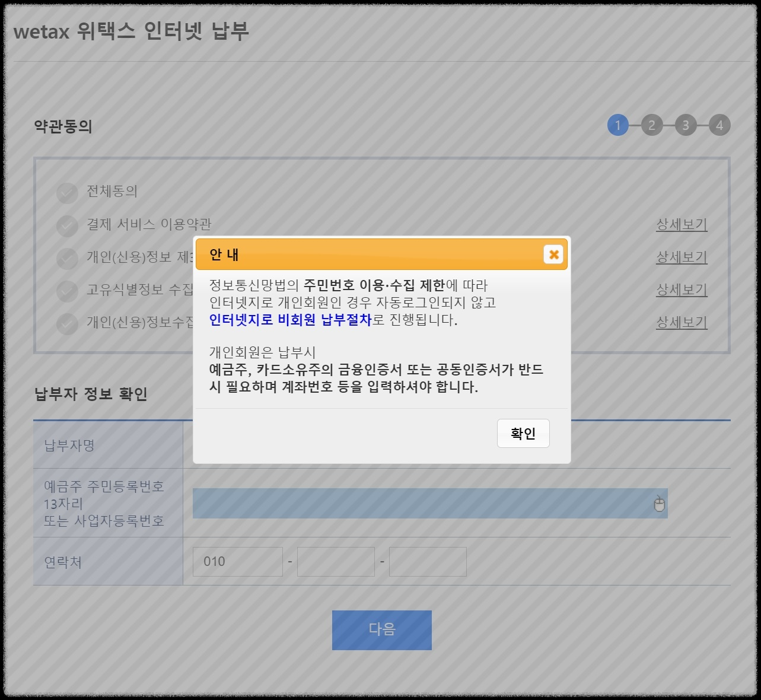This screenshot has width=761, height=700.
Task: Click step 3 circle in progress indicator
Action: 686,125
